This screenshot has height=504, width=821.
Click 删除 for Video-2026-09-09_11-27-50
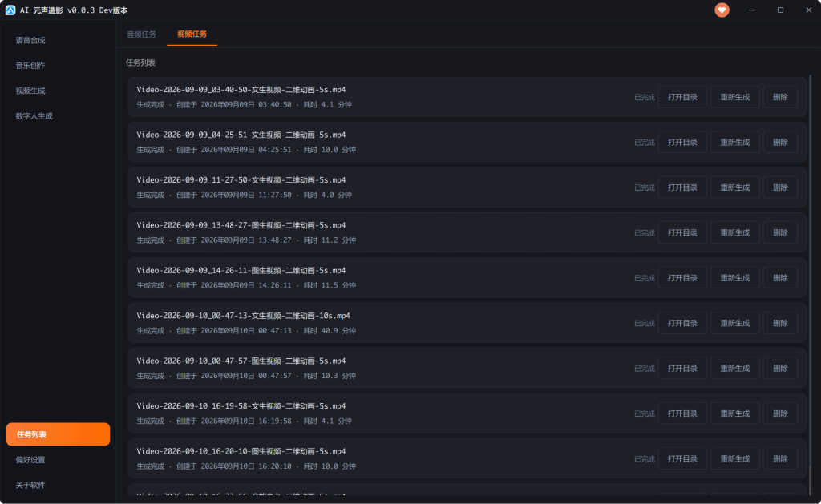780,187
